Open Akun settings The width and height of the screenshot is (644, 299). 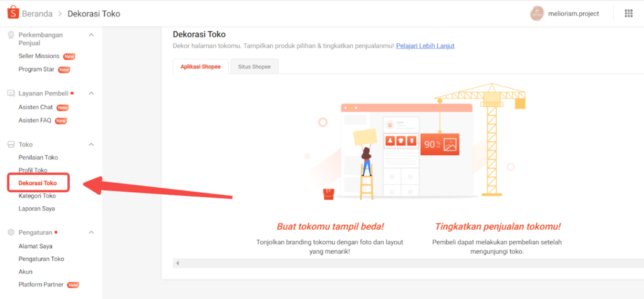25,272
